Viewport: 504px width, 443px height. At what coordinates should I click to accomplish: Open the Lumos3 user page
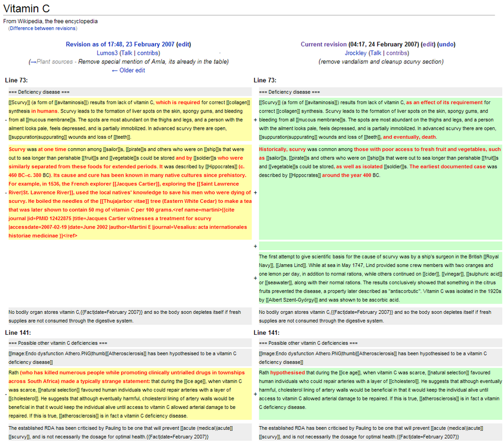107,53
